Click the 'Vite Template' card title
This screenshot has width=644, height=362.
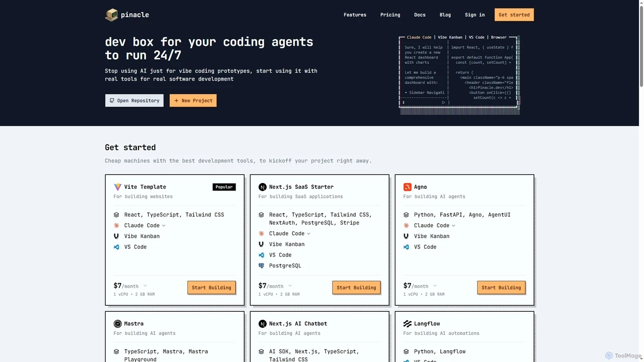(145, 187)
